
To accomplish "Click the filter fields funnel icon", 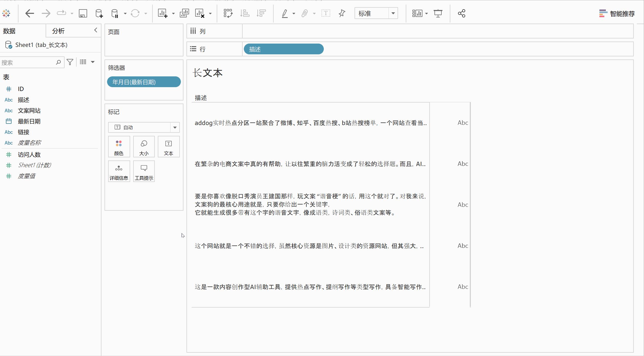I will pyautogui.click(x=70, y=62).
